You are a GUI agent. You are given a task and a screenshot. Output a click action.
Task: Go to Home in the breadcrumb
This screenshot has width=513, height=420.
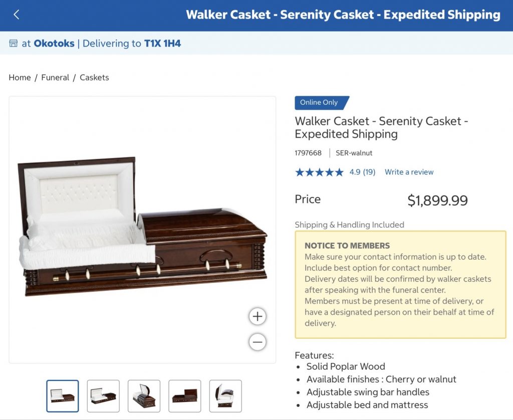(20, 78)
